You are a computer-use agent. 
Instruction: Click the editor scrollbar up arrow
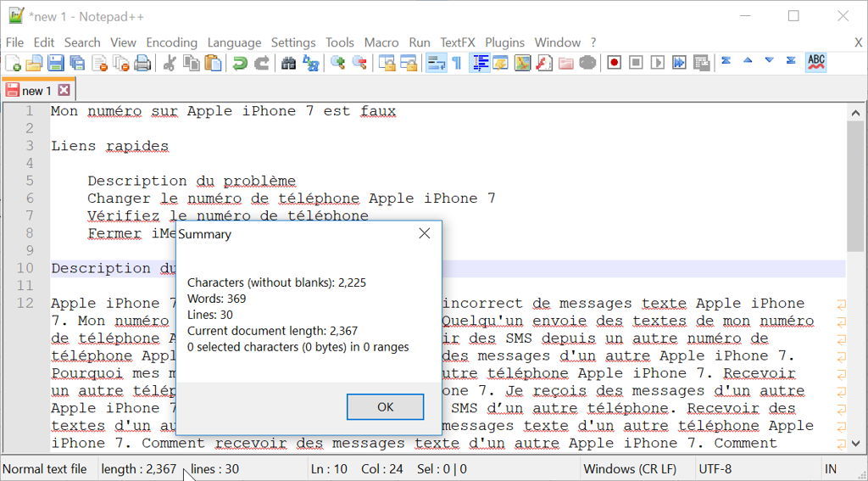click(855, 113)
